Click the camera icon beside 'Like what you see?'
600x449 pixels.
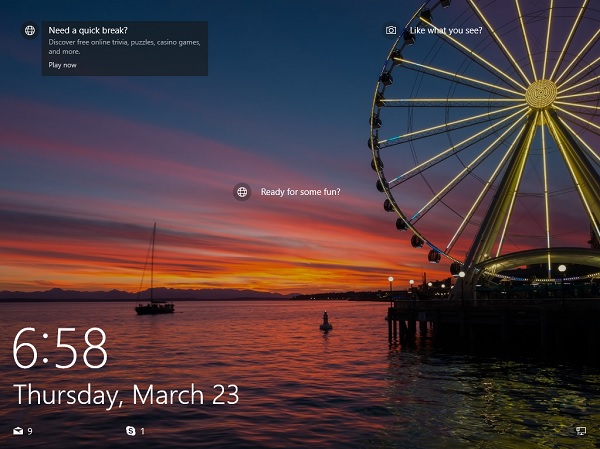(x=391, y=31)
